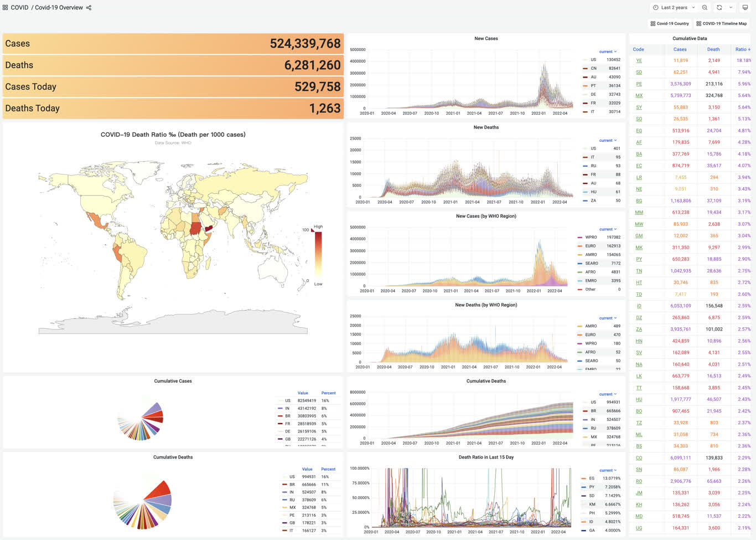
Task: Toggle EG series in Death Ratio legend
Action: point(592,478)
